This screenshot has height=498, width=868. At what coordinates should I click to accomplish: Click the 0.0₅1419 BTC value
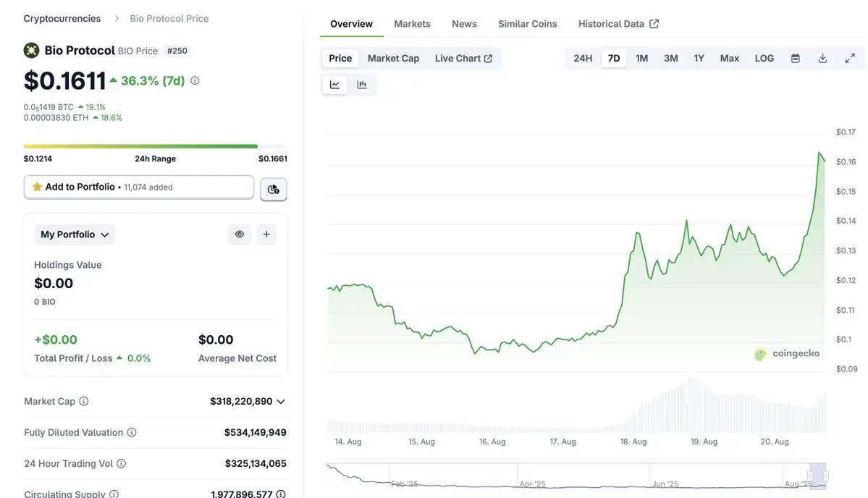coord(49,107)
